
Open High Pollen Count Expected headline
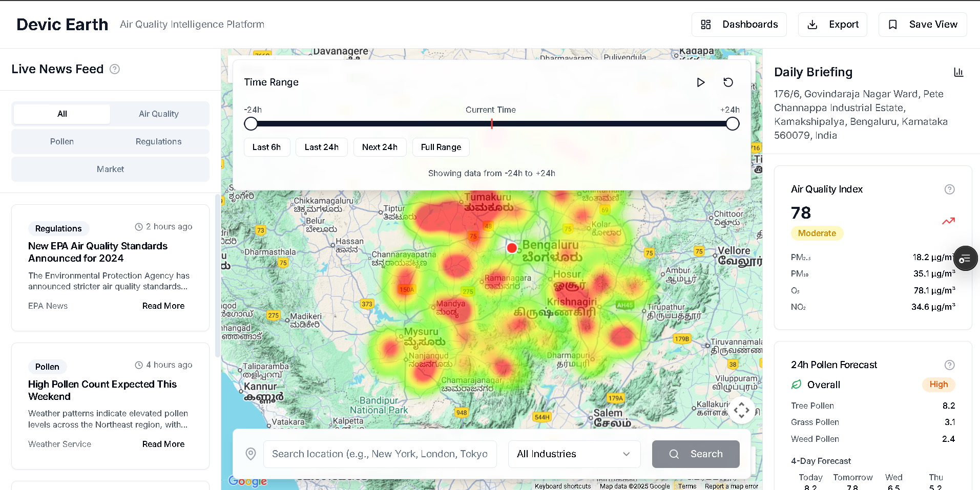102,391
